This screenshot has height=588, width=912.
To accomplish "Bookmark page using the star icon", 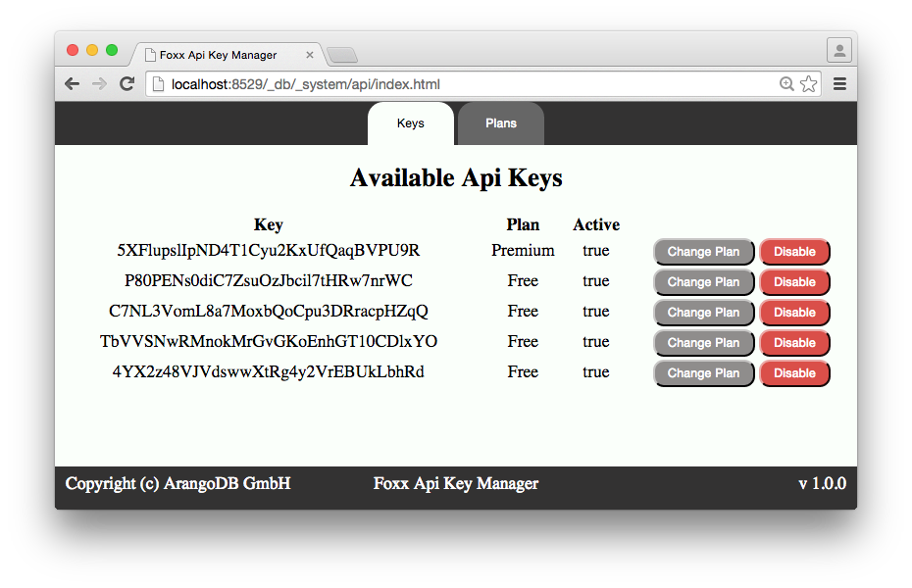I will click(808, 84).
